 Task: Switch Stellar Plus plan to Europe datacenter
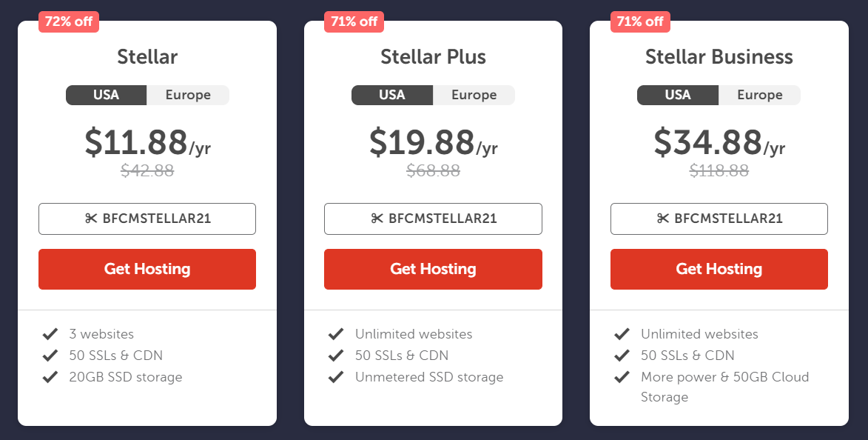[474, 95]
